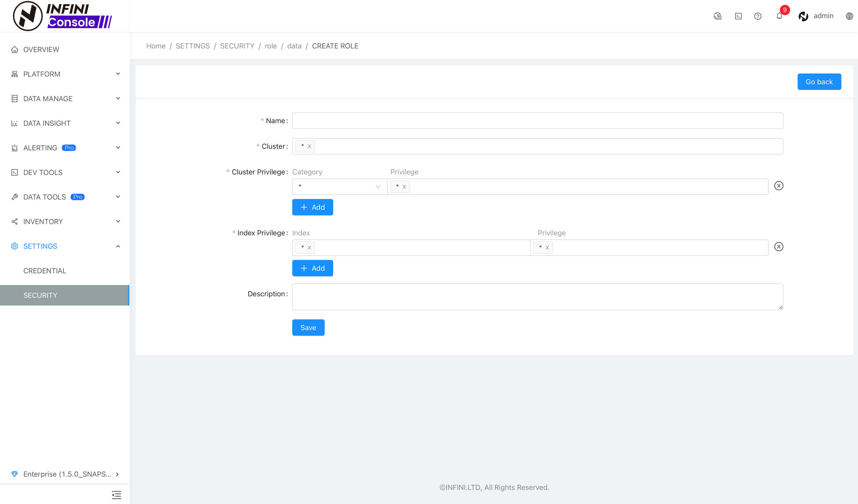Click into the Cluster select field
Image resolution: width=858 pixels, height=504 pixels.
[537, 146]
